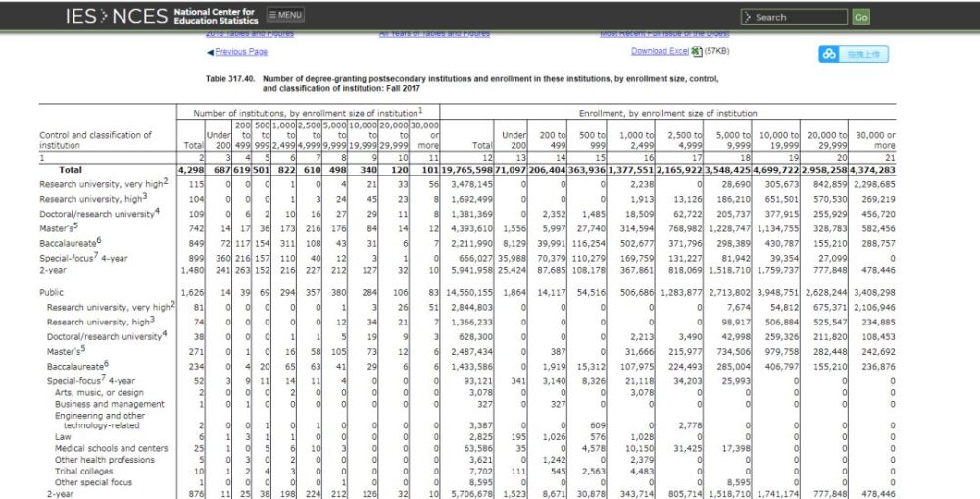Click footnote 1 in Number of institutions header

pos(420,111)
